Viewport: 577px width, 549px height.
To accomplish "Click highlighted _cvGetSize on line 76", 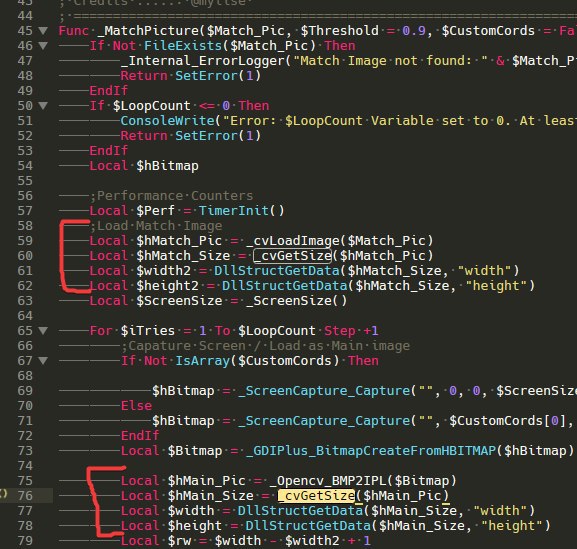I will (316, 496).
